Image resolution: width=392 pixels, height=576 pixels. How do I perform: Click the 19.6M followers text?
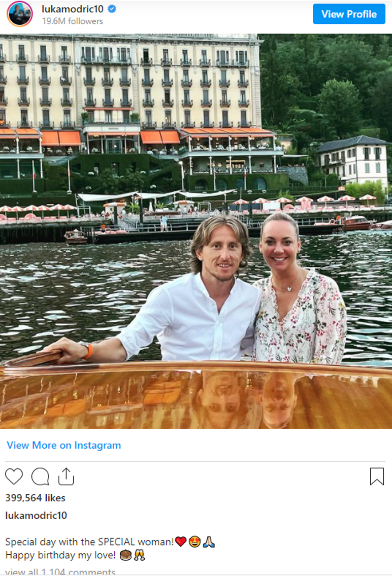point(72,21)
